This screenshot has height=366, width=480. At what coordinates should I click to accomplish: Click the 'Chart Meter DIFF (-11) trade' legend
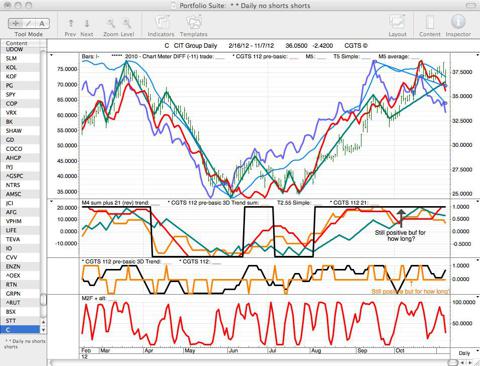[x=168, y=57]
